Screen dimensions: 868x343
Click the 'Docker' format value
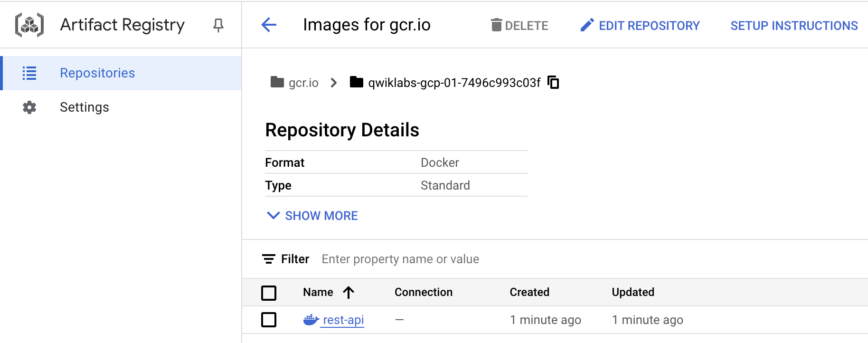pyautogui.click(x=440, y=162)
